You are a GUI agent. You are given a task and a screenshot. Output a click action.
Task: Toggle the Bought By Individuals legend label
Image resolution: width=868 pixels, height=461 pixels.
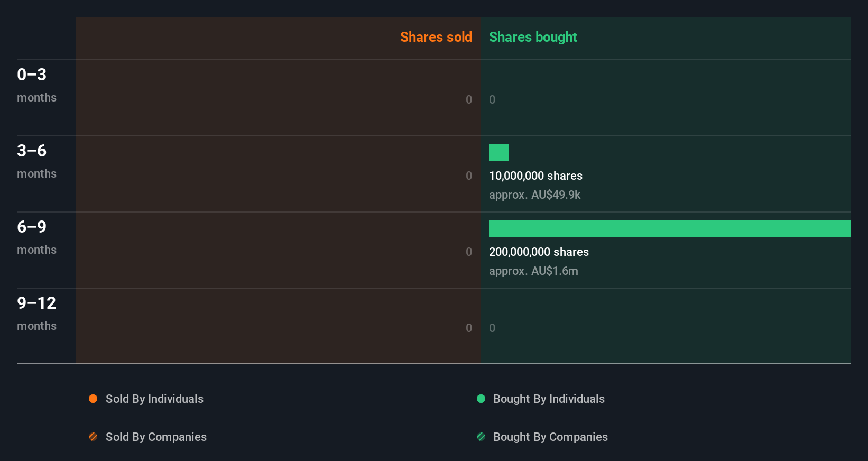[549, 399]
